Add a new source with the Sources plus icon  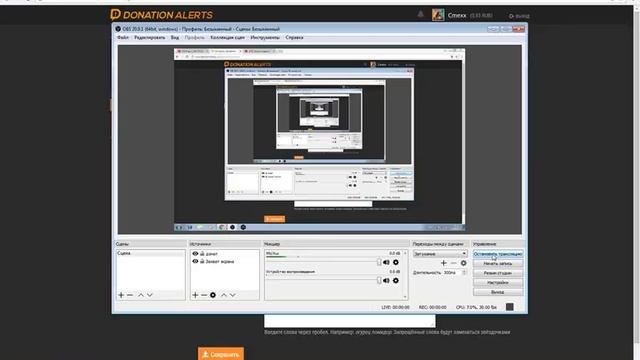tap(195, 295)
